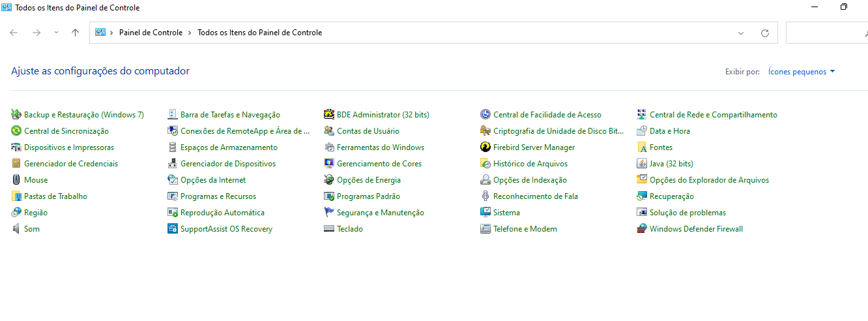Expand chevron after Painel de Controle breadcrumb
This screenshot has width=868, height=321.
(190, 33)
